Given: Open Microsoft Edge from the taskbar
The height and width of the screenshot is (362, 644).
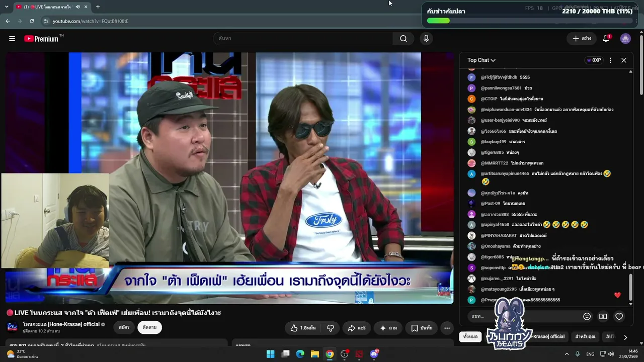Looking at the screenshot, I should pyautogui.click(x=300, y=354).
